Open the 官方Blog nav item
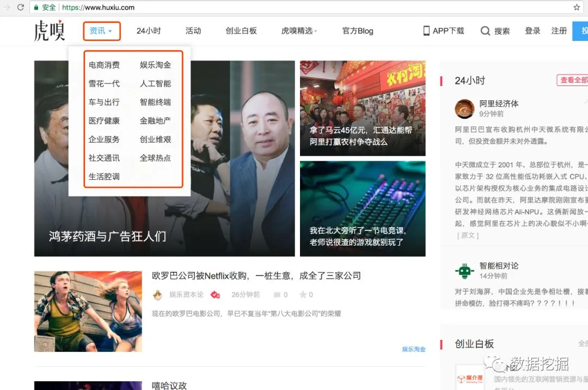 pyautogui.click(x=358, y=31)
